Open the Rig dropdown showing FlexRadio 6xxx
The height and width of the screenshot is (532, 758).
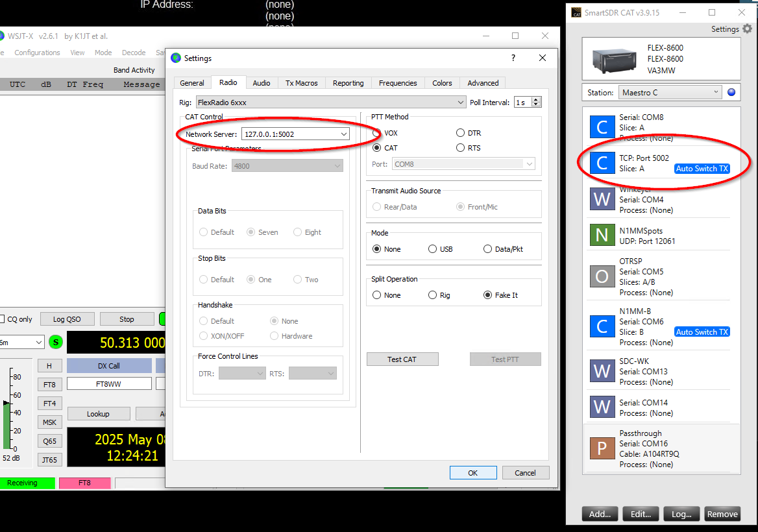[x=331, y=103]
